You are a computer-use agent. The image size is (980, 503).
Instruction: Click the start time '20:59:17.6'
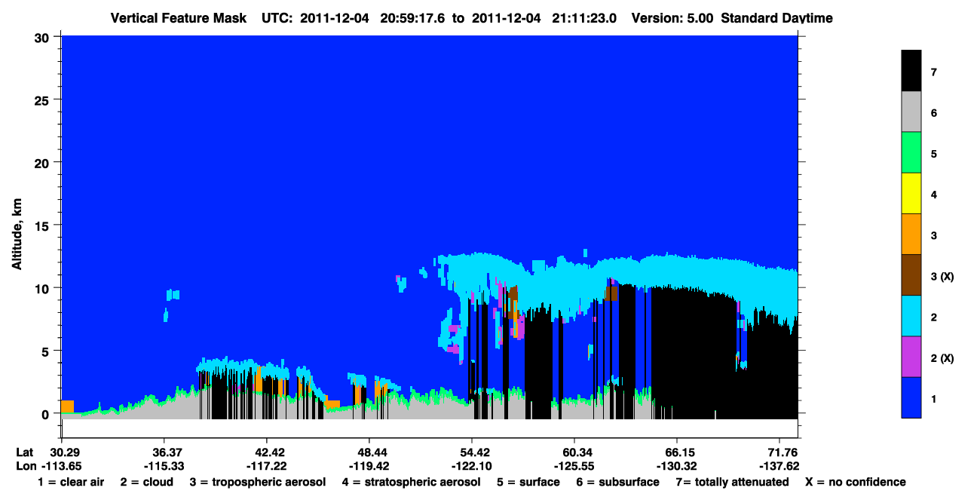pos(412,18)
